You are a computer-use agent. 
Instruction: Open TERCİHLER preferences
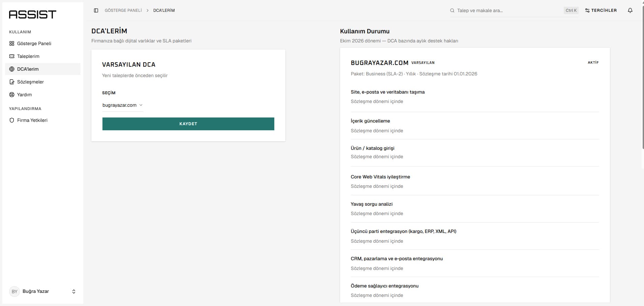point(601,10)
